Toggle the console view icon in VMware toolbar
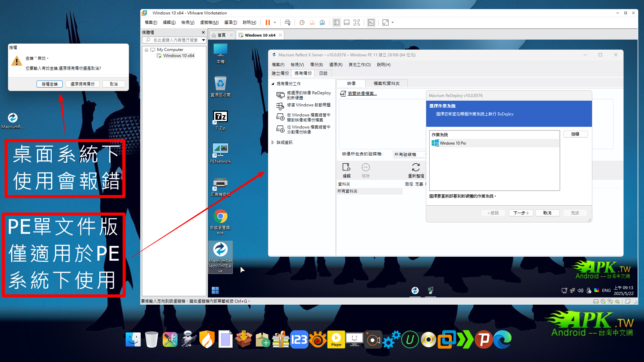Screen dimensions: 644x362 (x=371, y=22)
